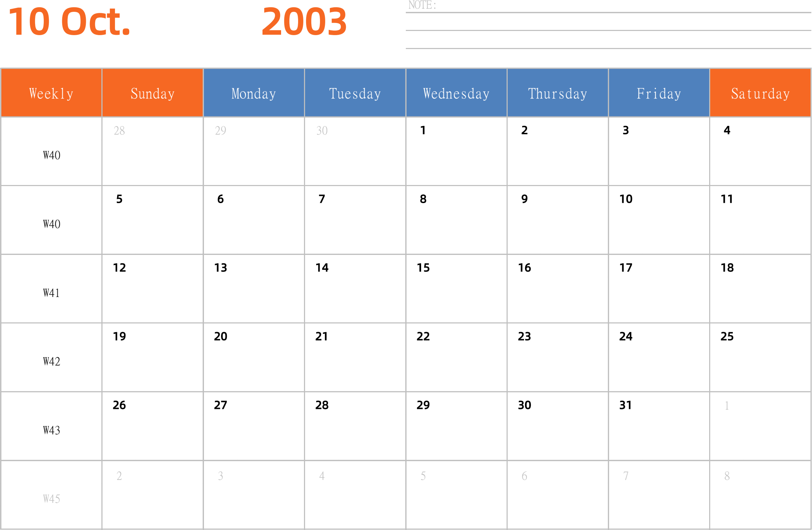The width and height of the screenshot is (812, 530).
Task: Select the Sunday column header
Action: (x=152, y=94)
